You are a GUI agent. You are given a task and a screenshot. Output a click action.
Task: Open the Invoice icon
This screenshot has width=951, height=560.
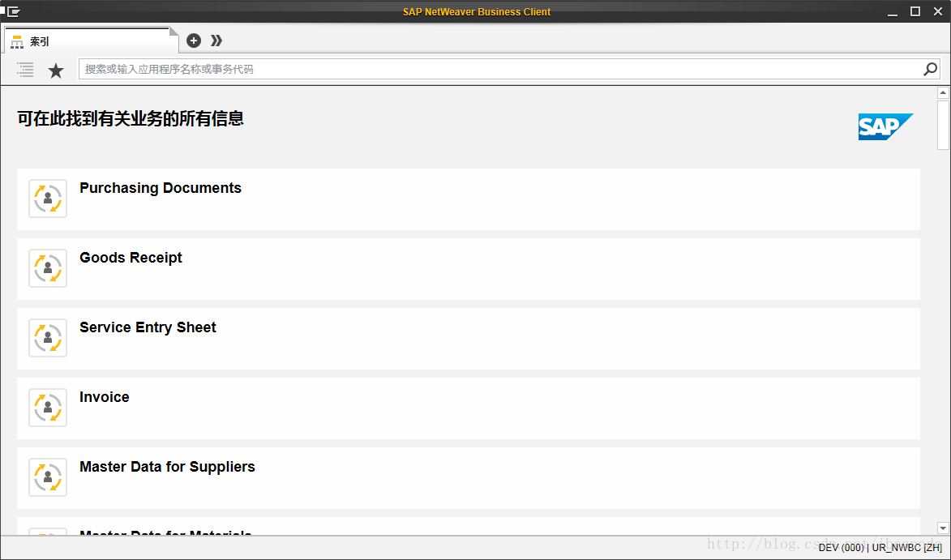point(48,408)
